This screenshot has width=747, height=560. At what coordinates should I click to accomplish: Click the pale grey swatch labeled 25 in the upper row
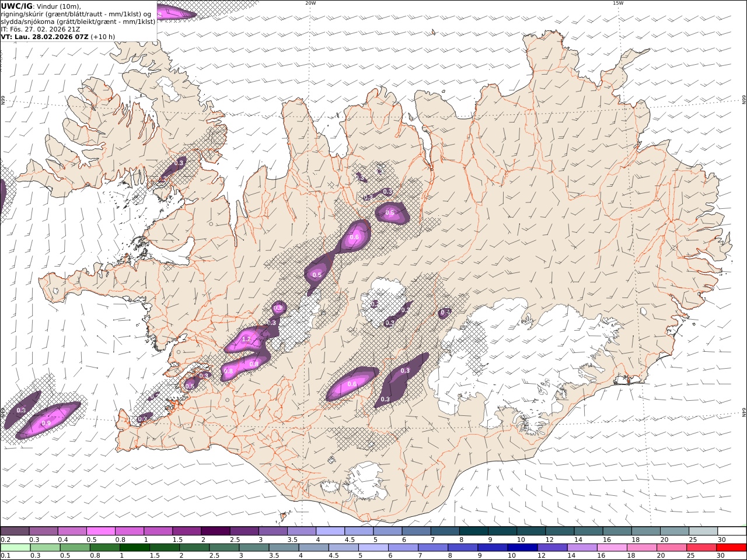703,531
